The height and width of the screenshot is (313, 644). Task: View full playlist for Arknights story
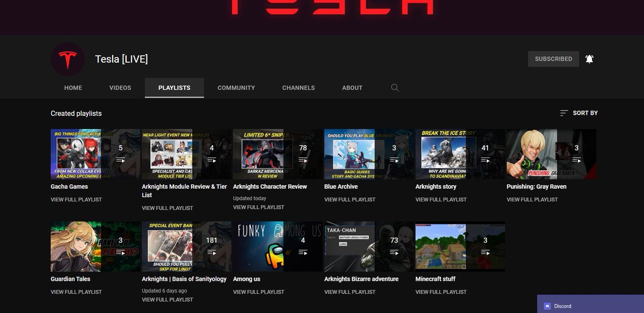pyautogui.click(x=441, y=199)
